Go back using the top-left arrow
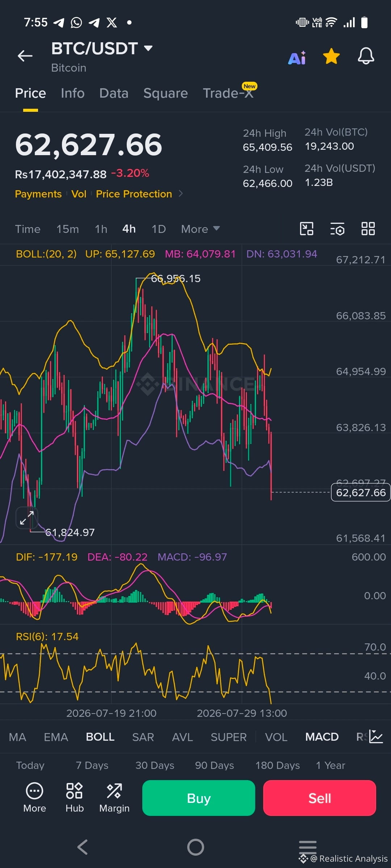Screen dimensions: 391x868 (25, 56)
